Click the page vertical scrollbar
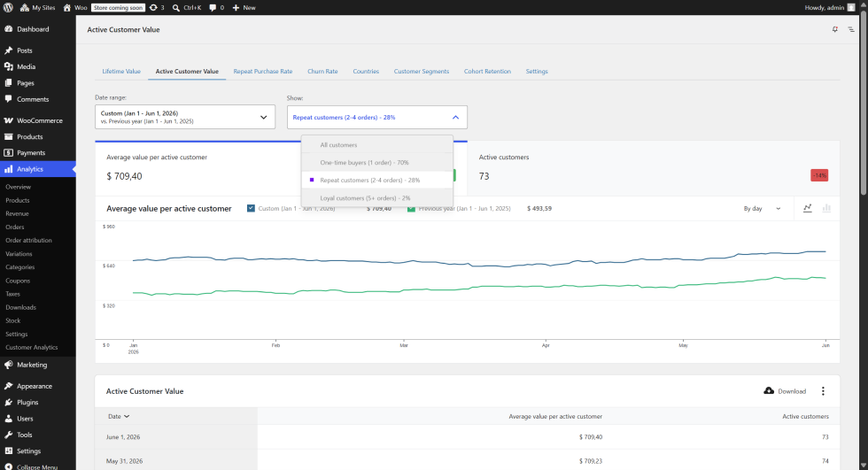 864,103
